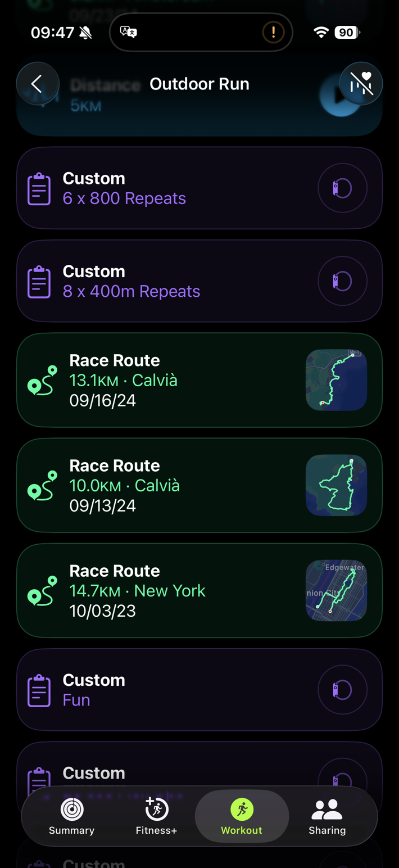The width and height of the screenshot is (399, 868).
Task: Tap the warning indicator in status pill
Action: pos(273,32)
